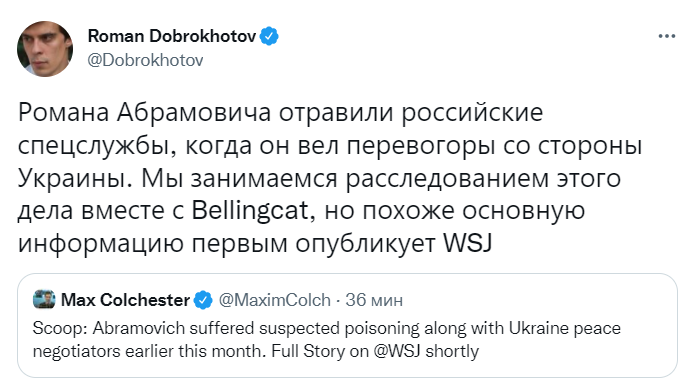
Task: Click the Russian tweet text mentioning Bellingcat
Action: click(x=329, y=178)
